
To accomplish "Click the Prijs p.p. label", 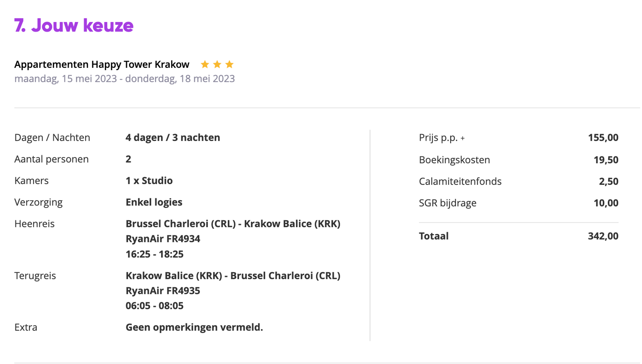I will tap(438, 138).
